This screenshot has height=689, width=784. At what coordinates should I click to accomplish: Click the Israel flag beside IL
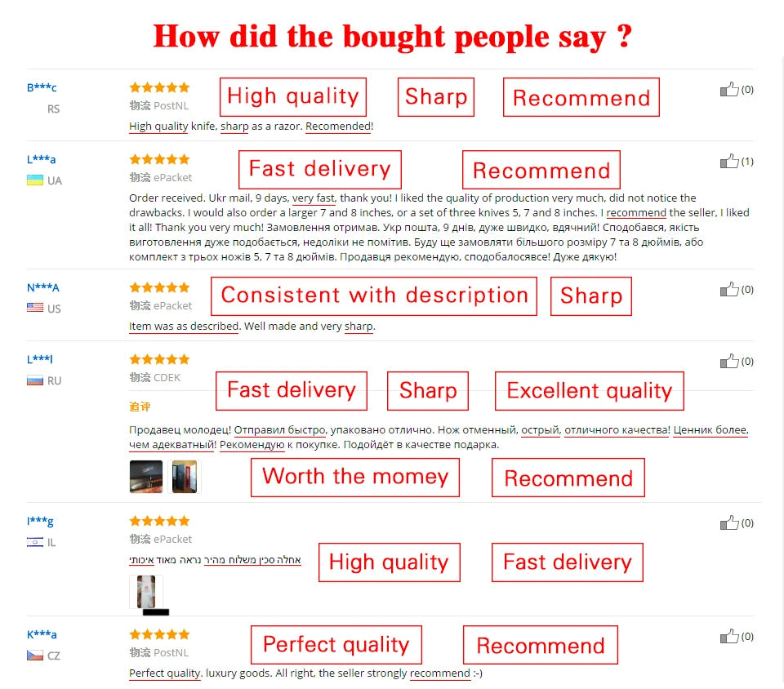click(x=35, y=542)
